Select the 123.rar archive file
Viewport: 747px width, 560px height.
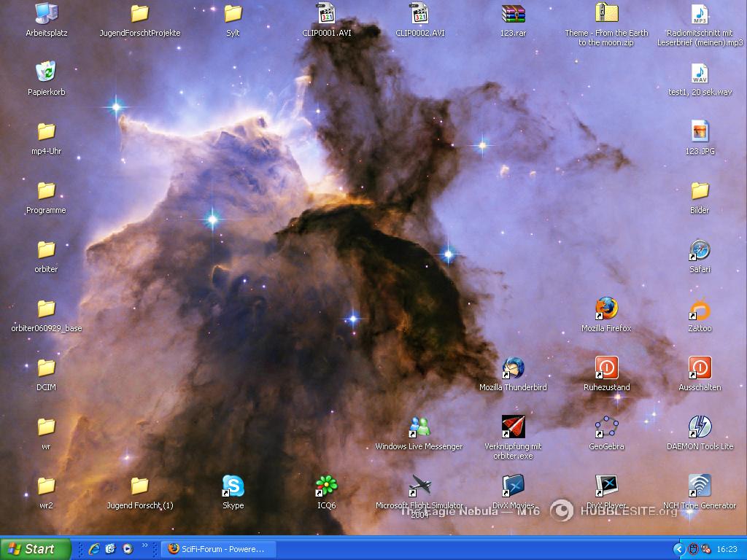(x=513, y=14)
